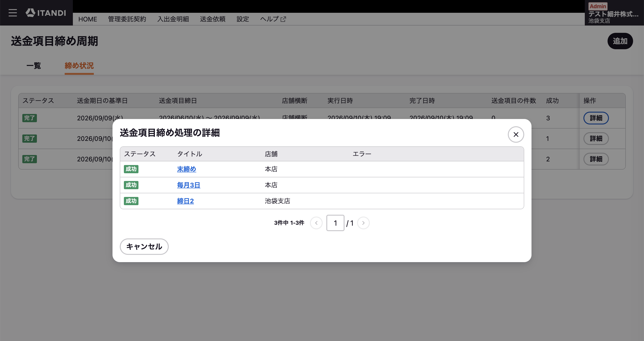This screenshot has width=644, height=341.
Task: Click the キャンセル button
Action: [144, 247]
